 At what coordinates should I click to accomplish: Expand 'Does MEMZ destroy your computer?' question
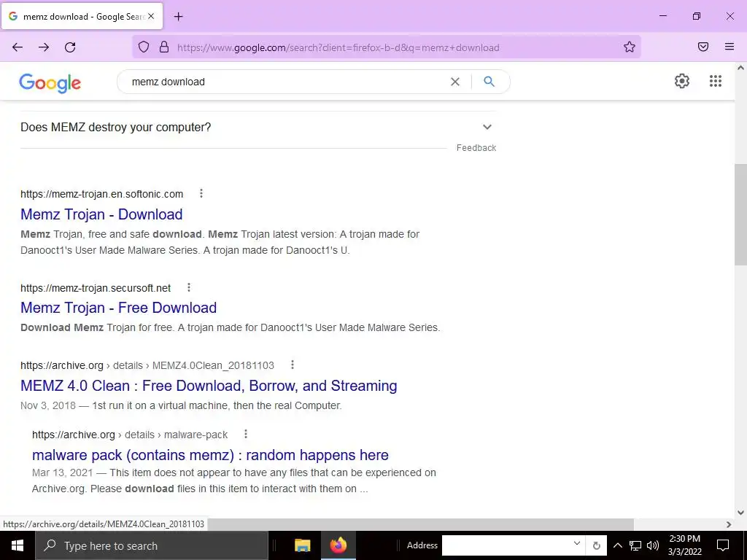[x=258, y=127]
